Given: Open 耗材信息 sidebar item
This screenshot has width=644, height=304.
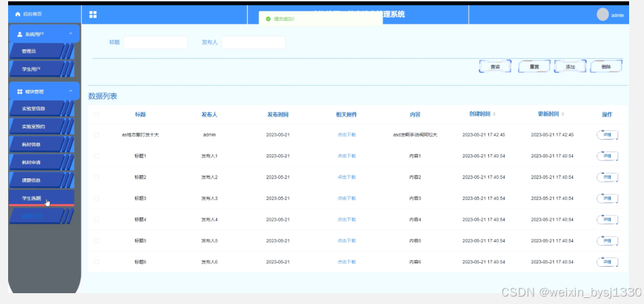Looking at the screenshot, I should click(41, 145).
